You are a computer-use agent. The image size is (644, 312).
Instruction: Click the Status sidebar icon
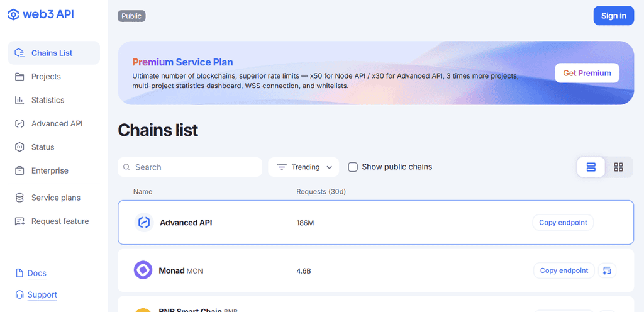coord(19,147)
